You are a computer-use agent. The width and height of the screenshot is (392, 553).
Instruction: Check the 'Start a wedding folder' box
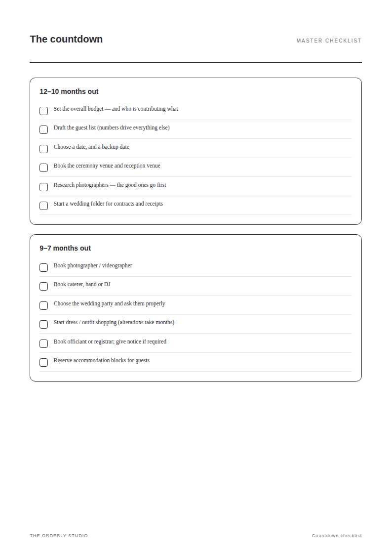click(x=43, y=206)
